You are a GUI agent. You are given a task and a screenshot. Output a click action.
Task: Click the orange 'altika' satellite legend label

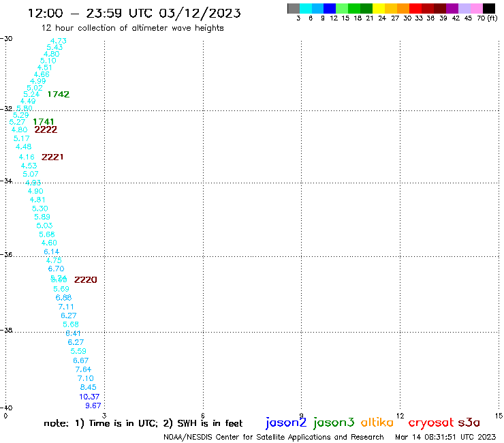point(377,423)
